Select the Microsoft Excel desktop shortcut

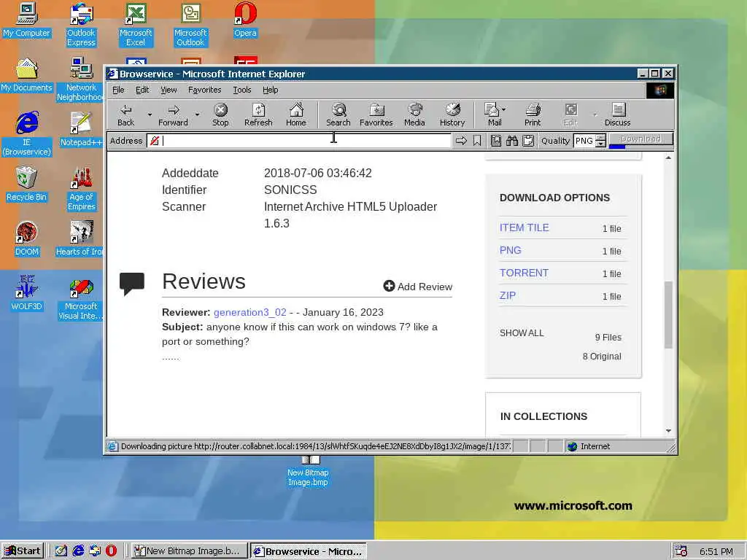point(136,25)
